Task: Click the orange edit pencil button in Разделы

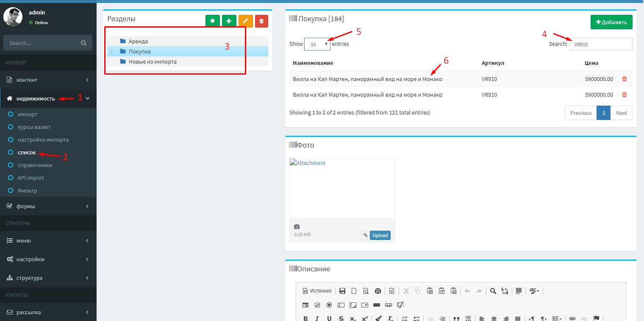Action: pyautogui.click(x=245, y=21)
